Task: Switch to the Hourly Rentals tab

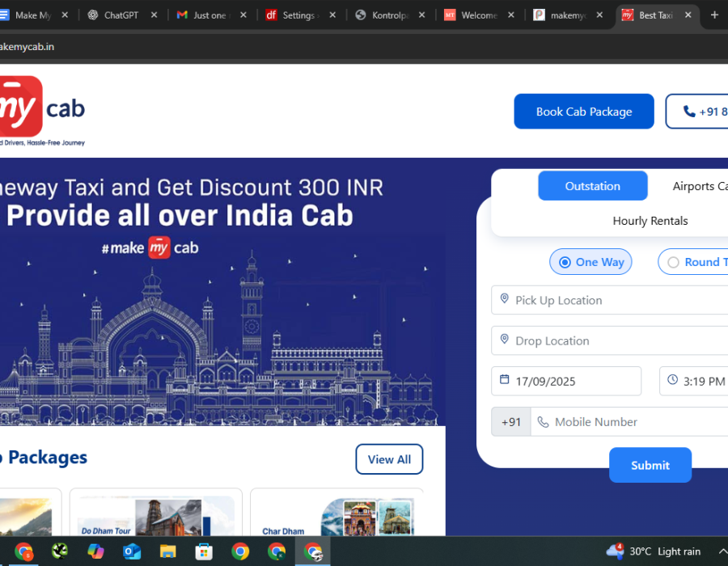Action: click(x=650, y=221)
